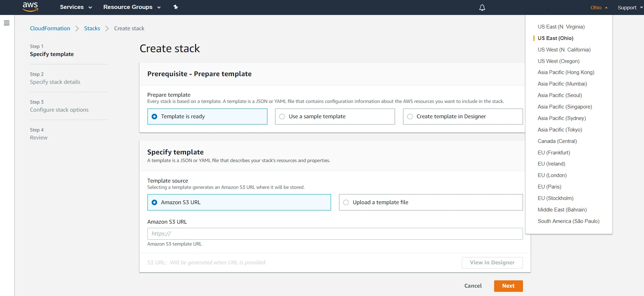Open the hamburger side navigation menu
Viewport: 644px width, 296px height.
(x=7, y=23)
